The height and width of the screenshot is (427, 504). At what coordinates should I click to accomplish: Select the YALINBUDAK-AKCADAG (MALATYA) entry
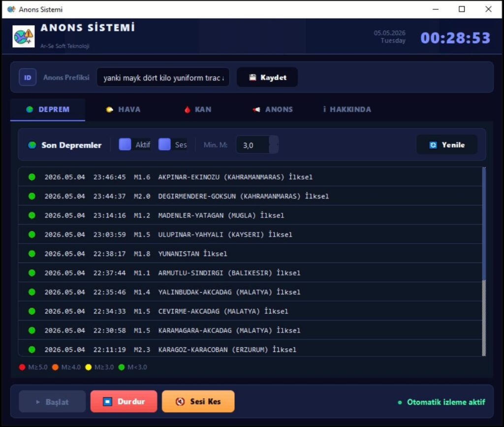(250, 292)
